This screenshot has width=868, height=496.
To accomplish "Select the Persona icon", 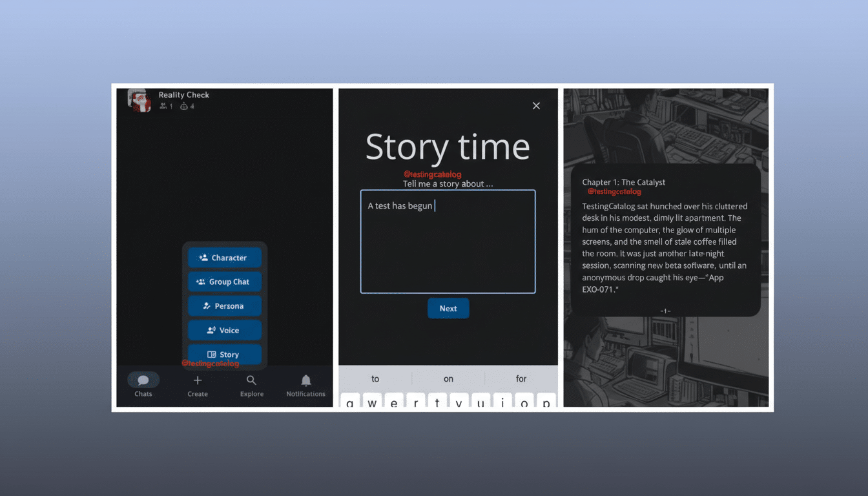I will (206, 305).
